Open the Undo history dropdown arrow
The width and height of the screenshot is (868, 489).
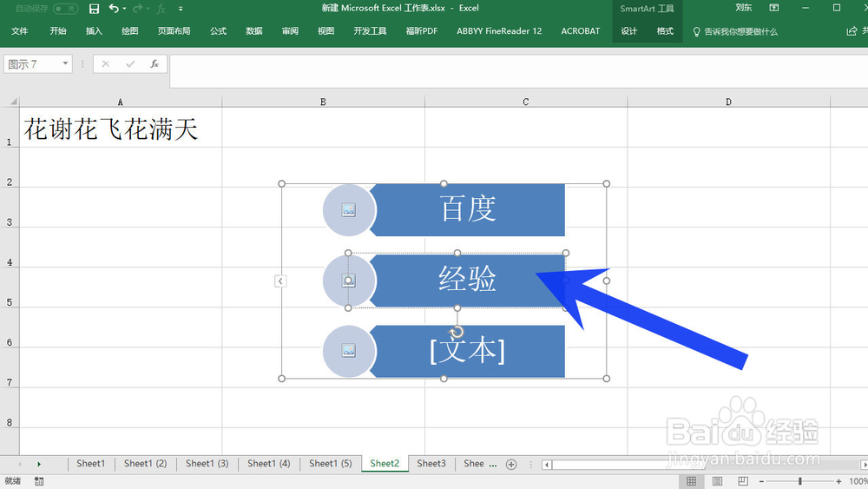pos(124,9)
